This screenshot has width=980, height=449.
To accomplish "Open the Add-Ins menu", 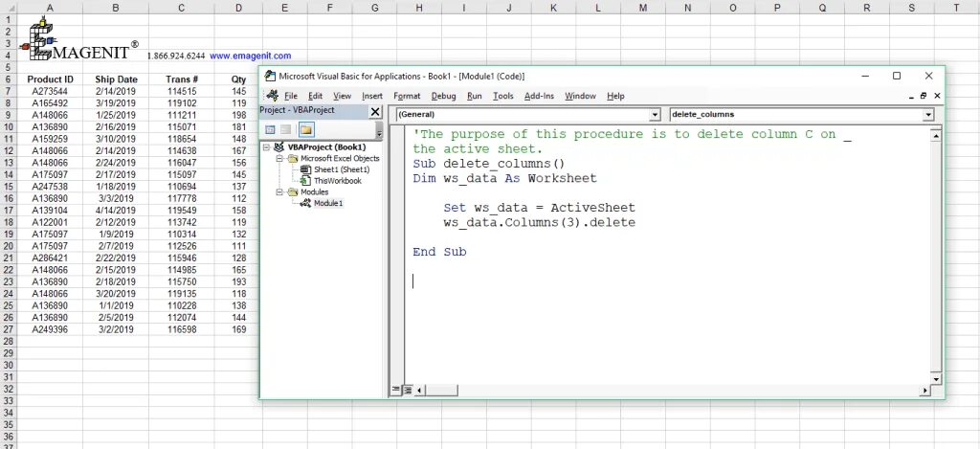I will 539,96.
